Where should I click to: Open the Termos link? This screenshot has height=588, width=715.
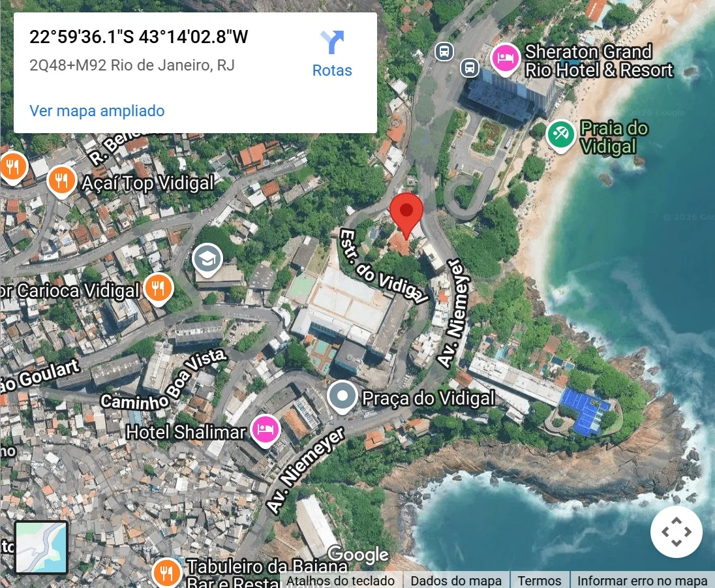(540, 581)
